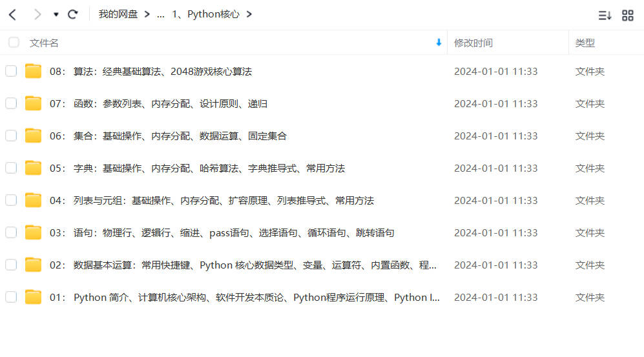Image resolution: width=644 pixels, height=357 pixels.
Task: Click the folder icon of 08 算法
Action: click(x=34, y=71)
